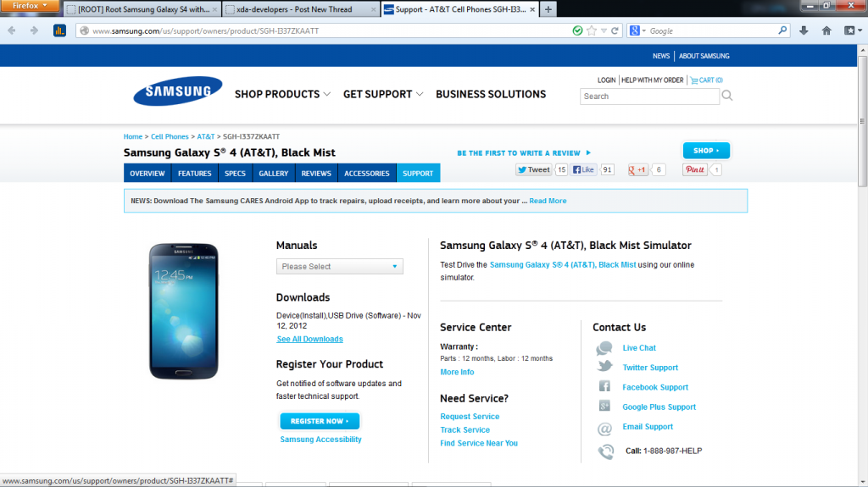Screen dimensions: 868x487
Task: Close the Support AT&T Cell Phones tab
Action: [x=532, y=9]
